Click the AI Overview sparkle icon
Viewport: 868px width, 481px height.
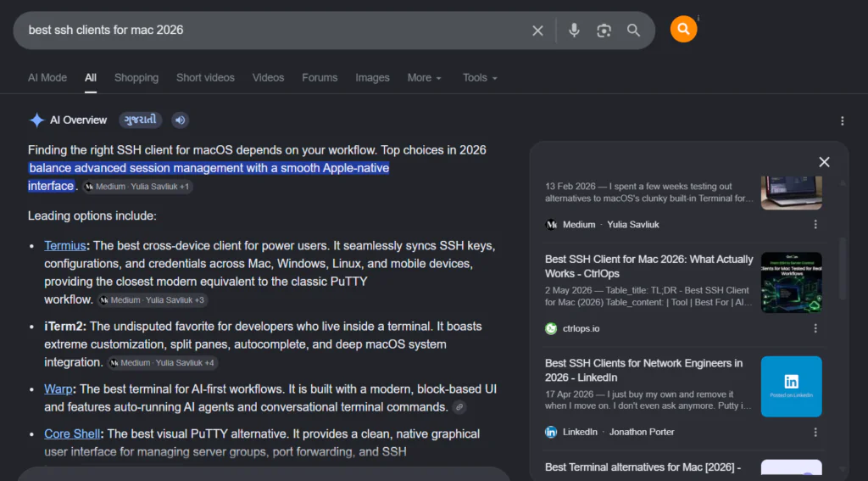pyautogui.click(x=36, y=120)
